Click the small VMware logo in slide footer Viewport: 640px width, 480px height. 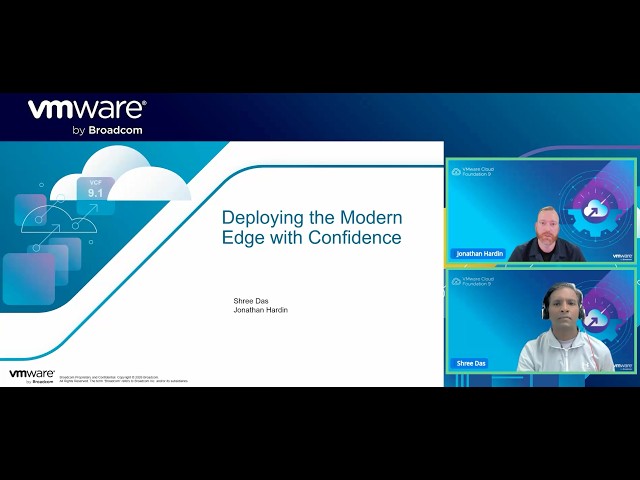coord(31,376)
